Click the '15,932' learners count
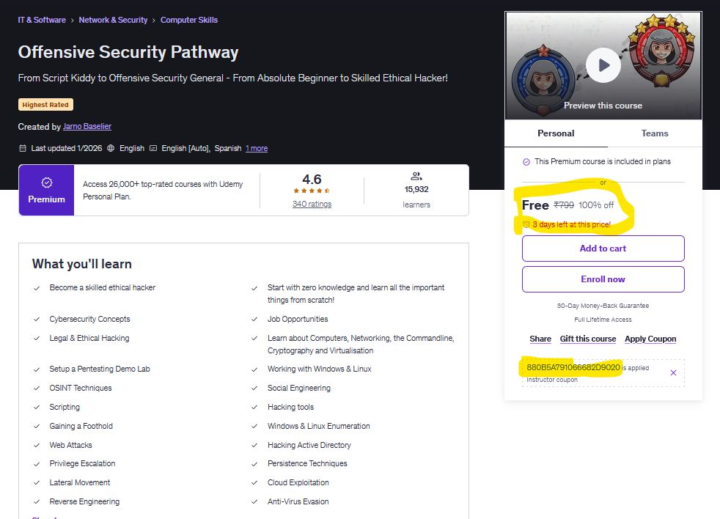 (416, 189)
